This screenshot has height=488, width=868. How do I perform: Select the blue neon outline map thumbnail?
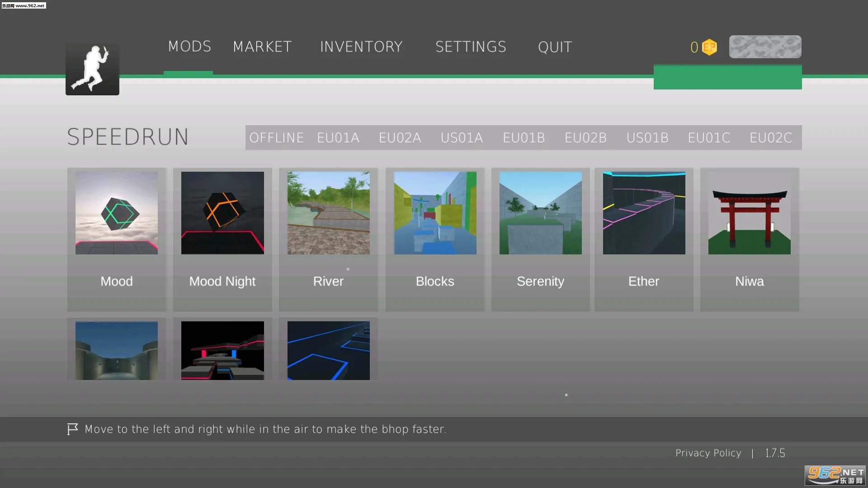pyautogui.click(x=328, y=350)
